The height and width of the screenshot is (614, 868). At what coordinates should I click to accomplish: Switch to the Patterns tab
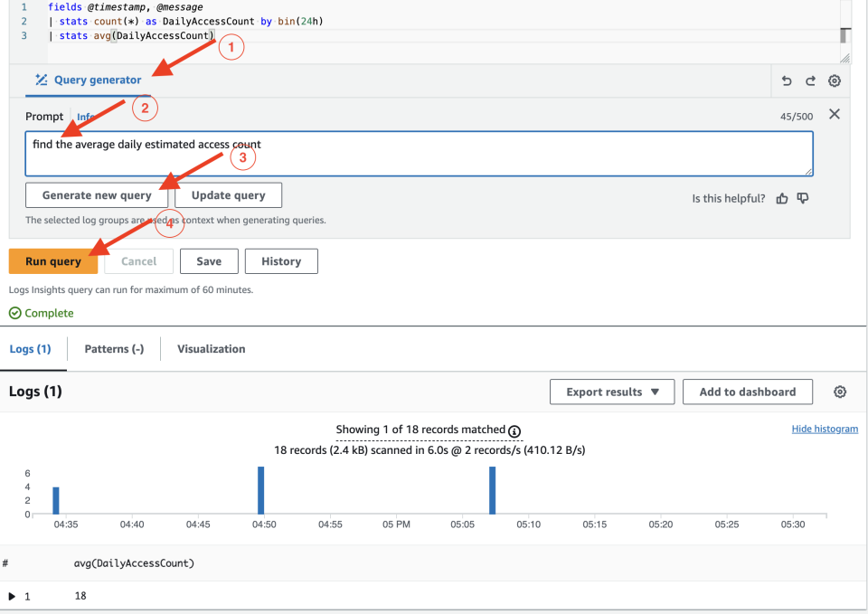point(113,348)
